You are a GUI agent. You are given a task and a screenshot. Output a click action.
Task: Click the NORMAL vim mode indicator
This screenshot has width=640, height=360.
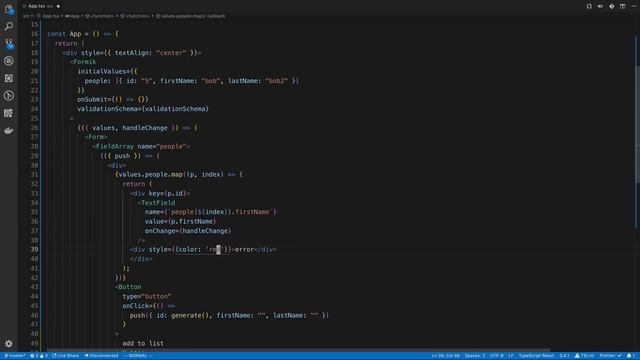[138, 356]
